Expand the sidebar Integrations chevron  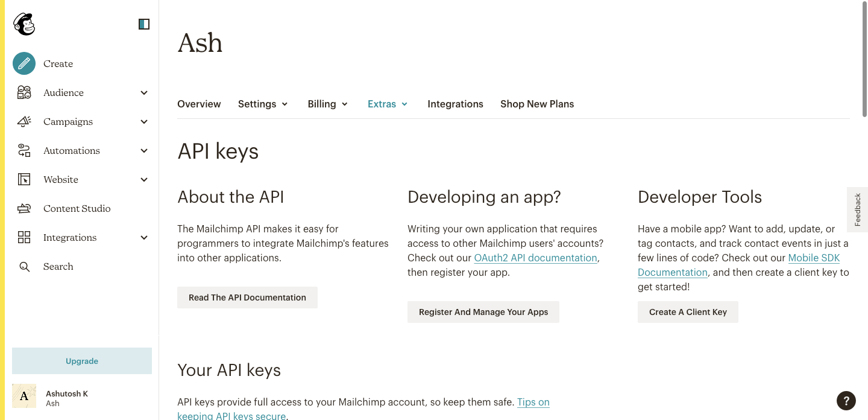(144, 237)
